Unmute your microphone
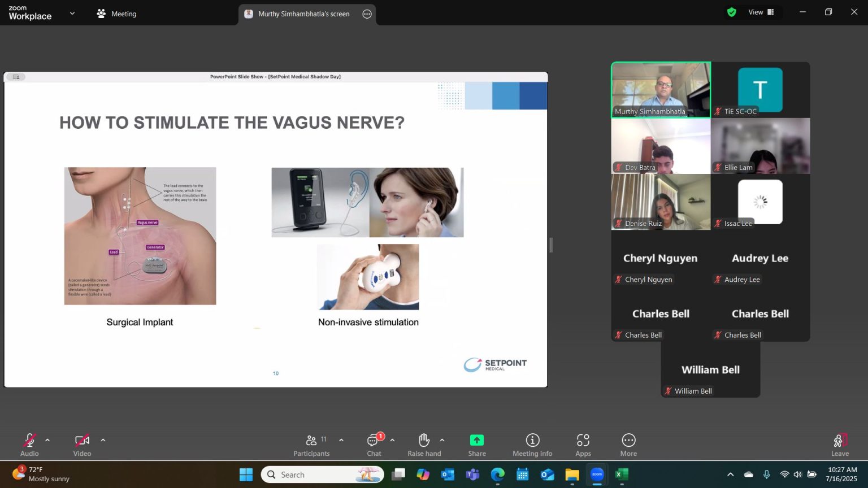The height and width of the screenshot is (488, 868). [29, 445]
